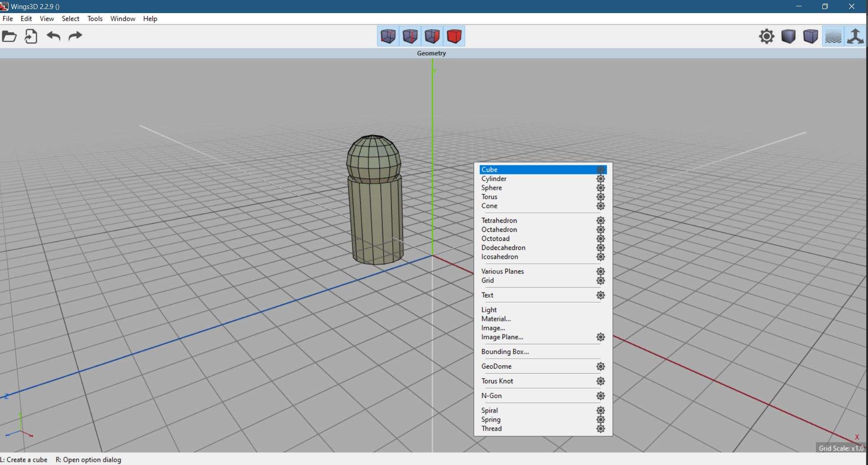Open options gear next to Torus Knot

tap(601, 381)
